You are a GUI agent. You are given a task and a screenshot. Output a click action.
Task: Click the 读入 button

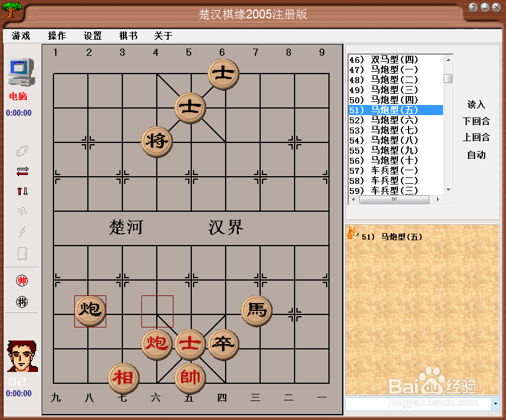click(476, 104)
